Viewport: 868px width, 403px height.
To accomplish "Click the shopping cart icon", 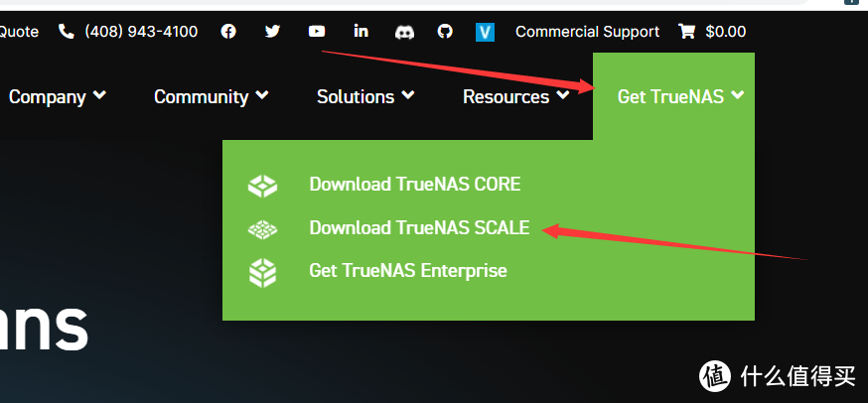I will 686,32.
